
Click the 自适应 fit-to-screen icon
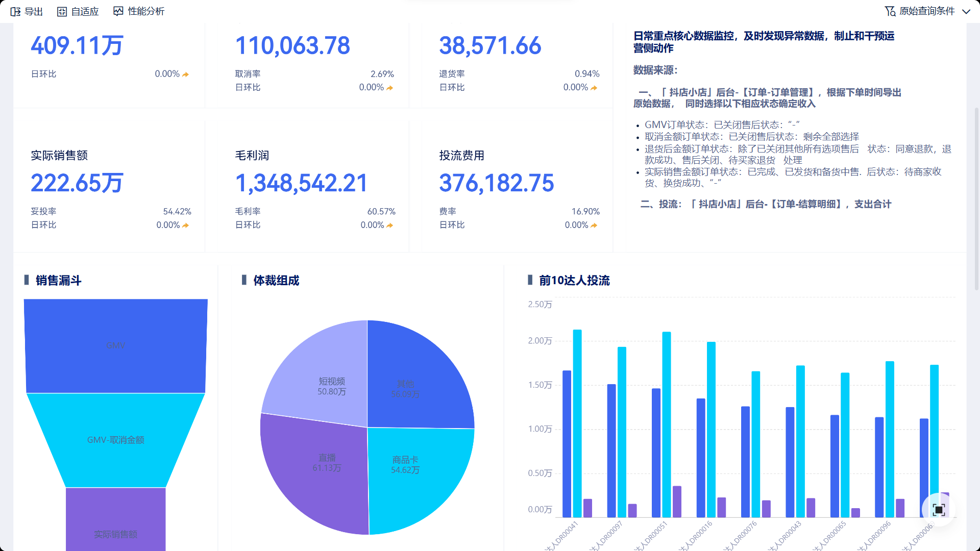62,11
